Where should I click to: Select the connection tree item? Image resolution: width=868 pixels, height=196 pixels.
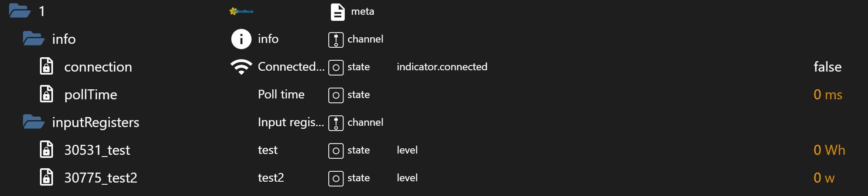tap(98, 67)
